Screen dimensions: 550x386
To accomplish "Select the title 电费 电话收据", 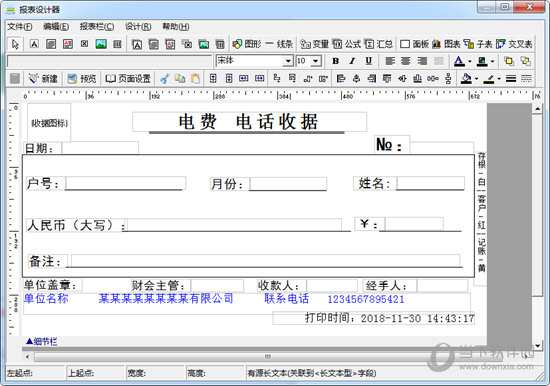I will (249, 122).
